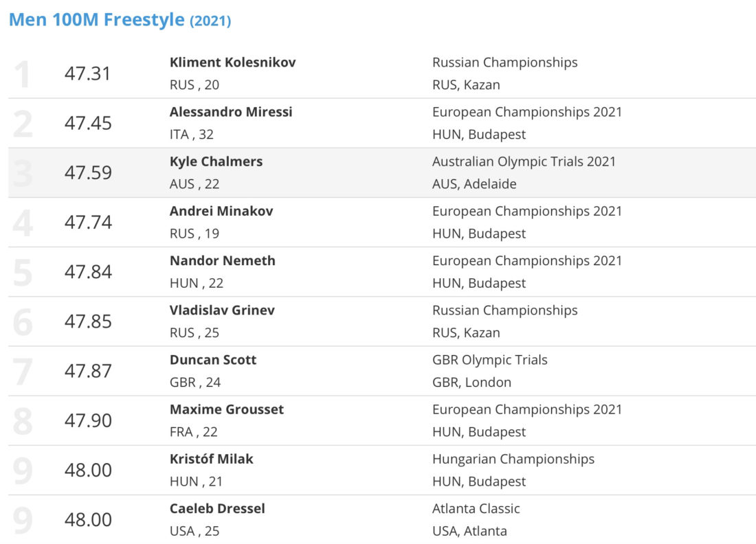756x544 pixels.
Task: Click the Australian Olympic Trials 2021 meet
Action: [524, 161]
